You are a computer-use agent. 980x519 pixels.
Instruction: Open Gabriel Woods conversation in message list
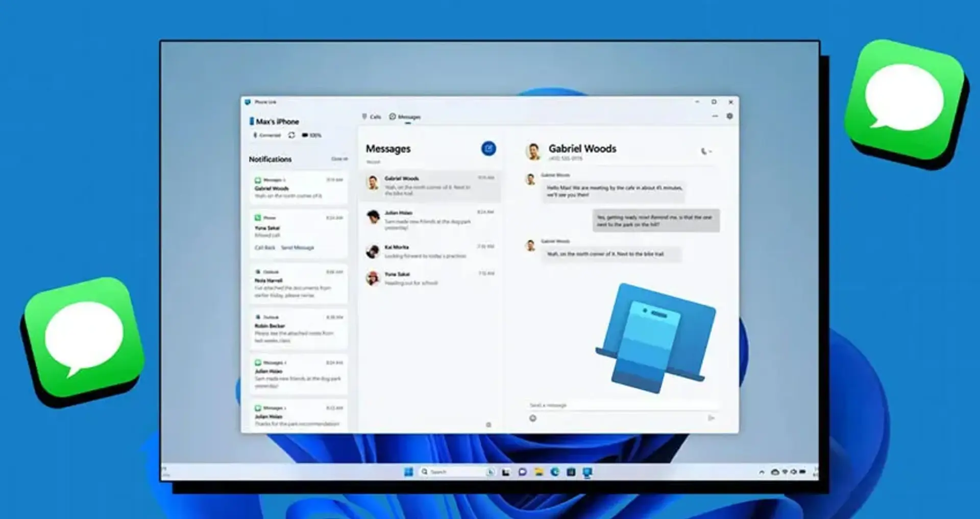coord(430,186)
